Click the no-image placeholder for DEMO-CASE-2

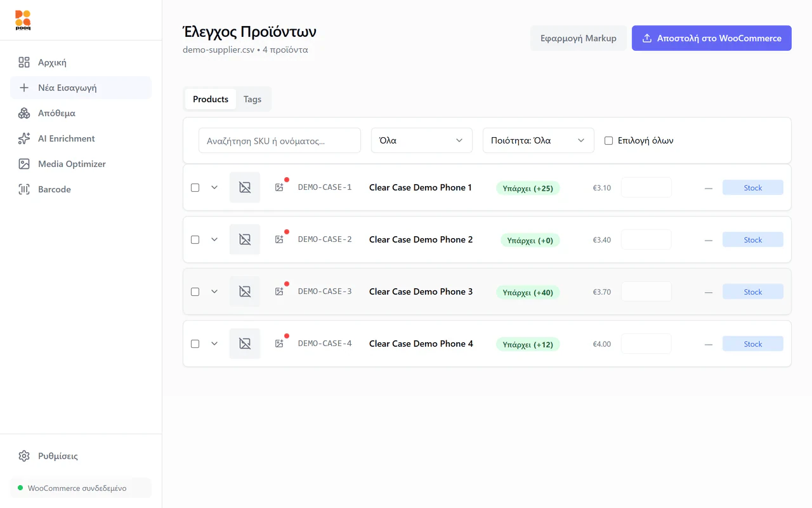[245, 239]
